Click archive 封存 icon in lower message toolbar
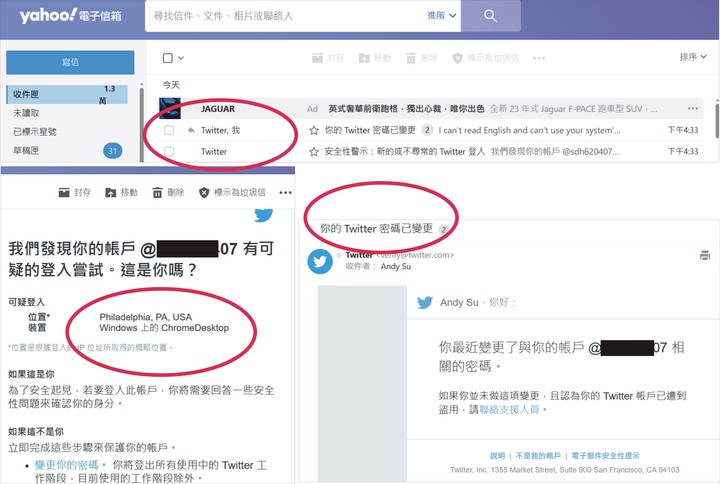The width and height of the screenshot is (720, 484). pos(64,192)
